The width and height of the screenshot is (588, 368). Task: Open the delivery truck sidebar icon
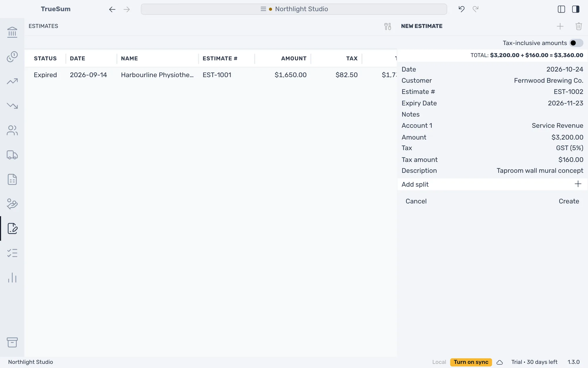12,155
